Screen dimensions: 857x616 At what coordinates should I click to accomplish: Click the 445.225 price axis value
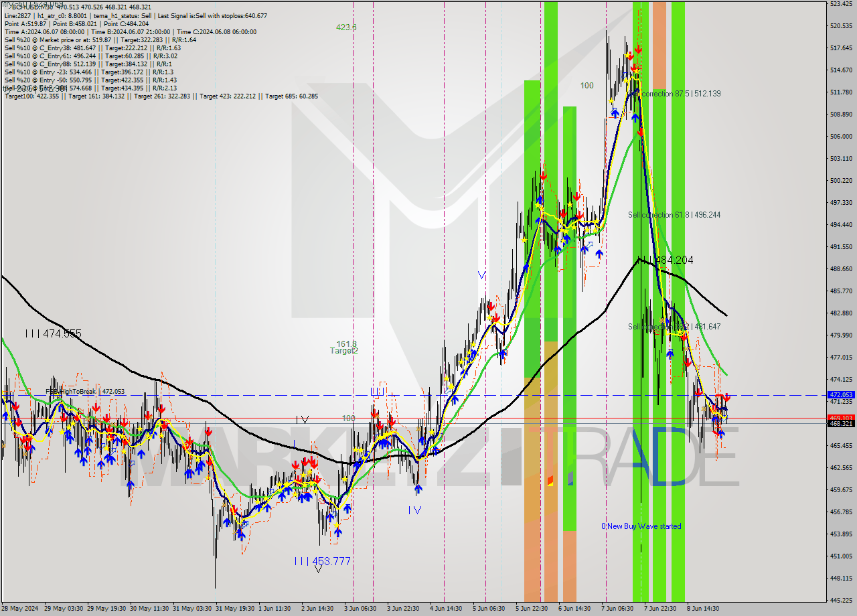(841, 601)
